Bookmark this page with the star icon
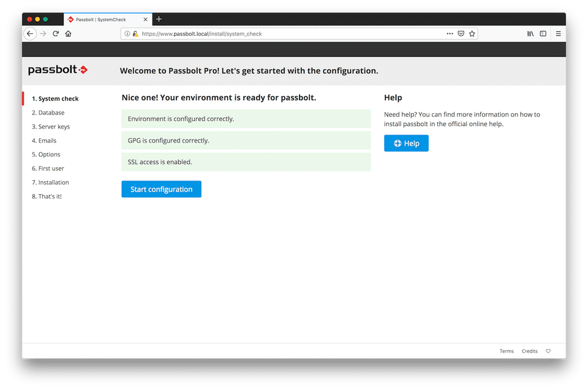The height and width of the screenshot is (390, 588). click(472, 34)
